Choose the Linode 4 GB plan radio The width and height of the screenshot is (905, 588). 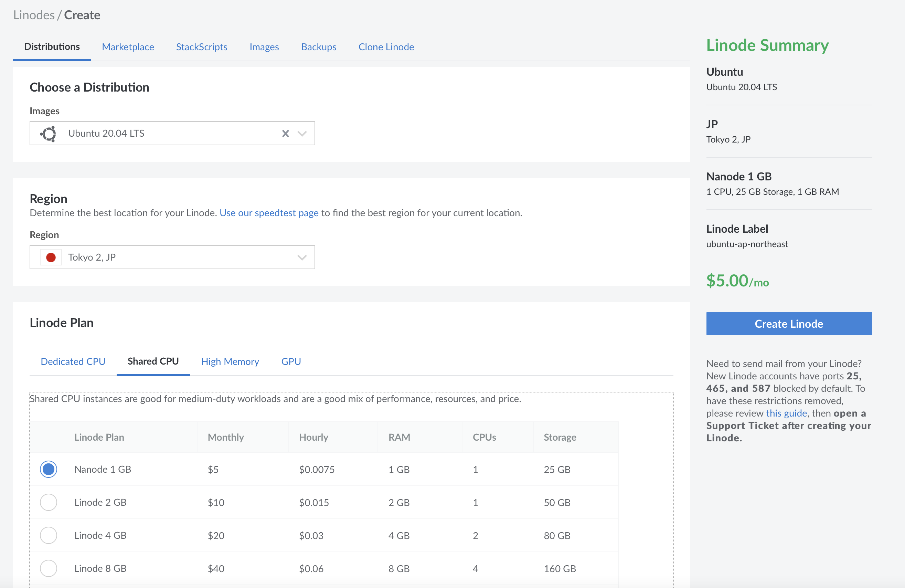pos(49,535)
